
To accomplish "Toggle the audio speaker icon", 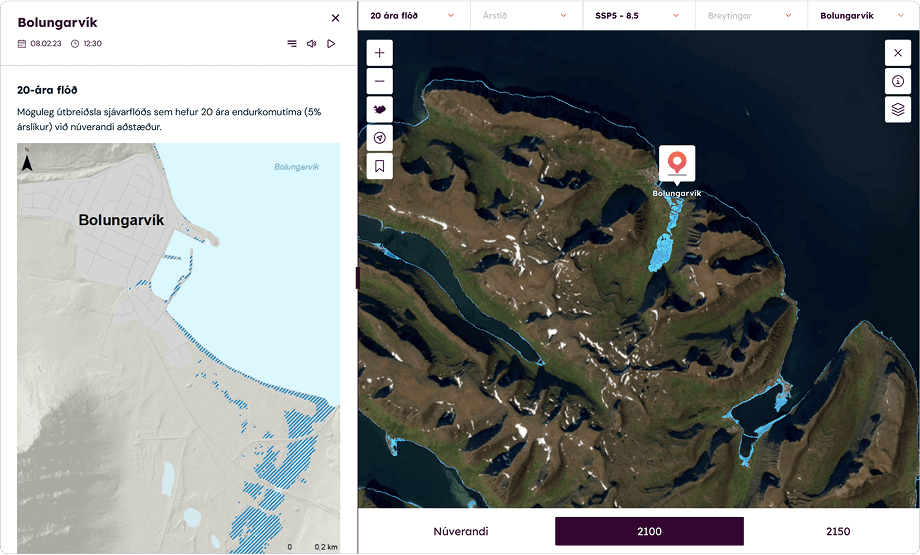I will point(311,44).
